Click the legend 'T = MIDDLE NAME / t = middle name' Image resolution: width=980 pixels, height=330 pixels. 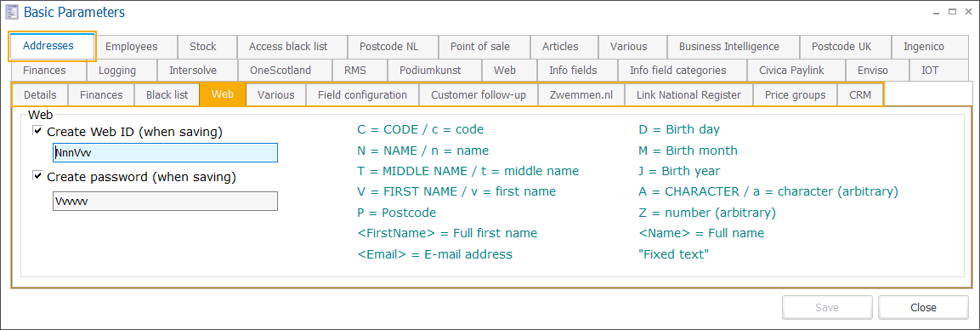tap(468, 171)
